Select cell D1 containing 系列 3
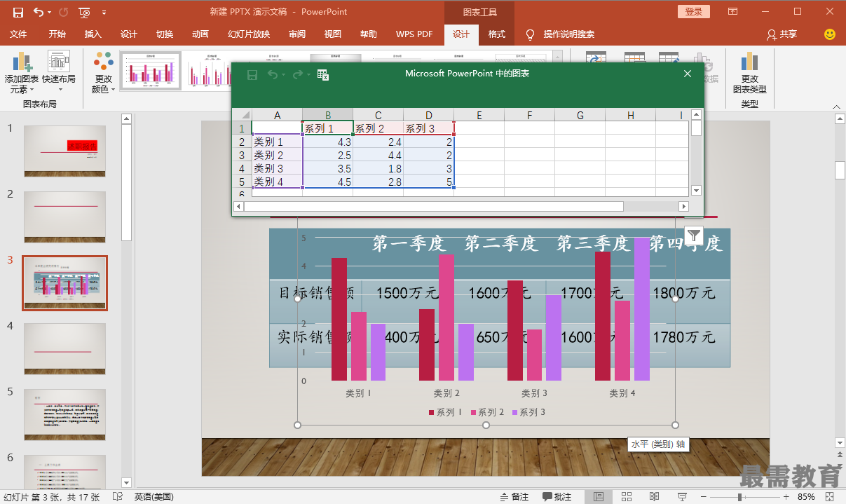Screen dimensions: 846x504 [x=428, y=128]
